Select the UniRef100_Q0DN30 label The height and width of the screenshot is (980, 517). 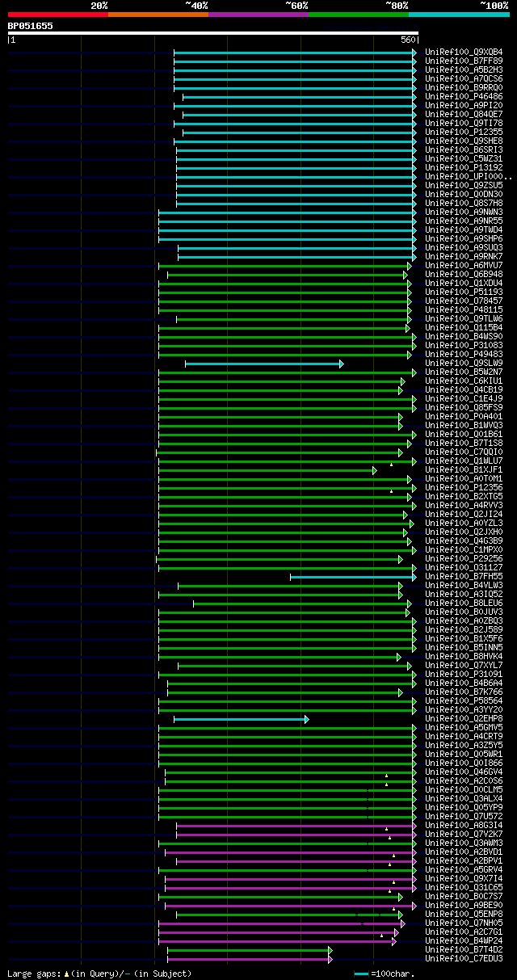pyautogui.click(x=464, y=195)
